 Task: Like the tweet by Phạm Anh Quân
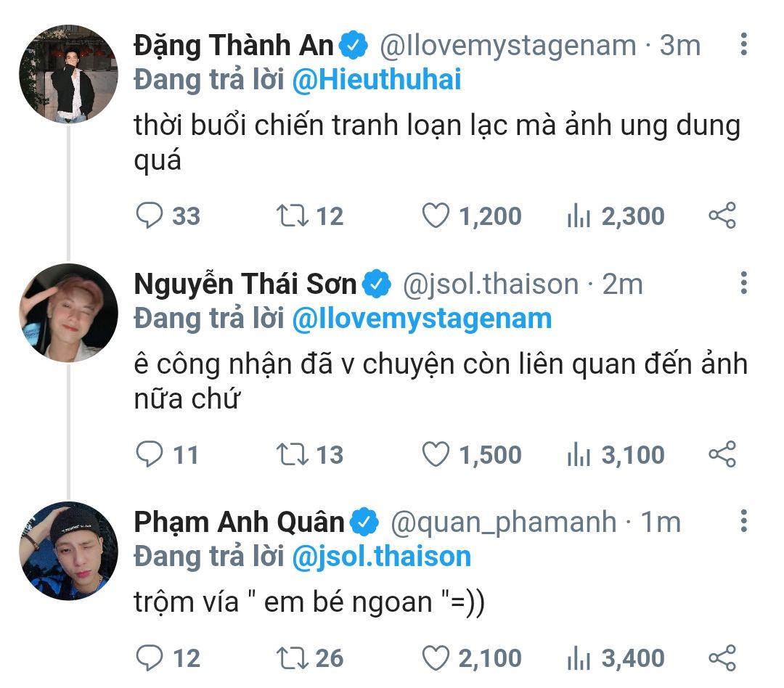point(436,658)
